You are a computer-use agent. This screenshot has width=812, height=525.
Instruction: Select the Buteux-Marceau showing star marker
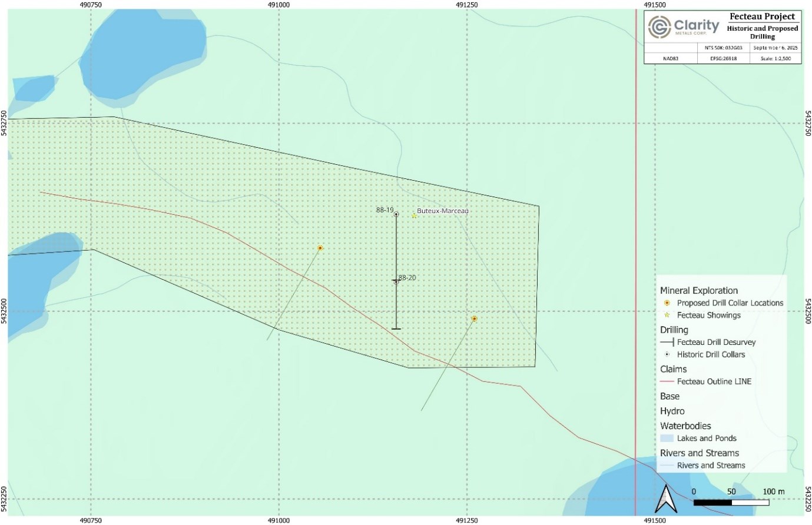click(x=414, y=215)
